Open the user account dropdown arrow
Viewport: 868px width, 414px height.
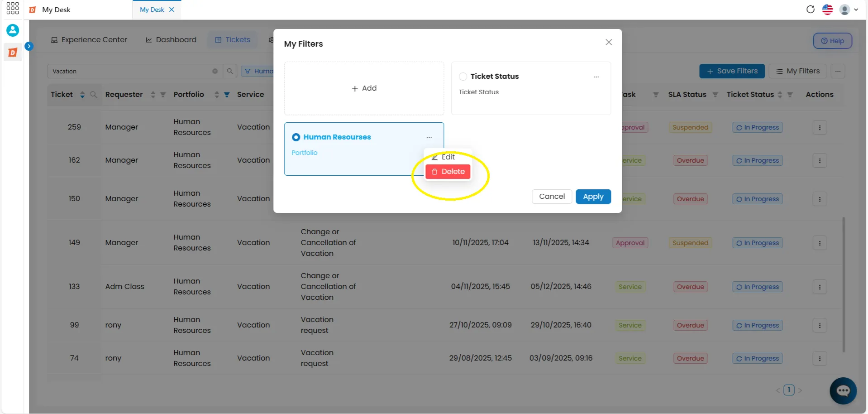tap(856, 10)
